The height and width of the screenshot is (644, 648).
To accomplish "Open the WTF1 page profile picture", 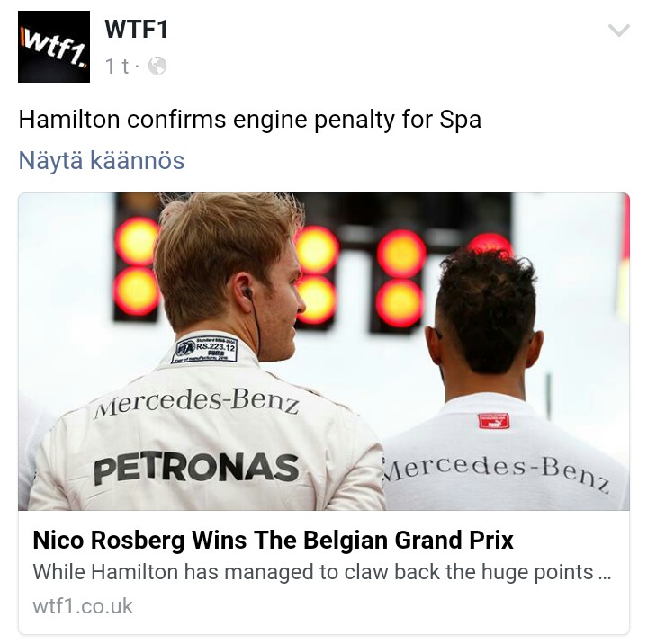I will click(x=54, y=47).
